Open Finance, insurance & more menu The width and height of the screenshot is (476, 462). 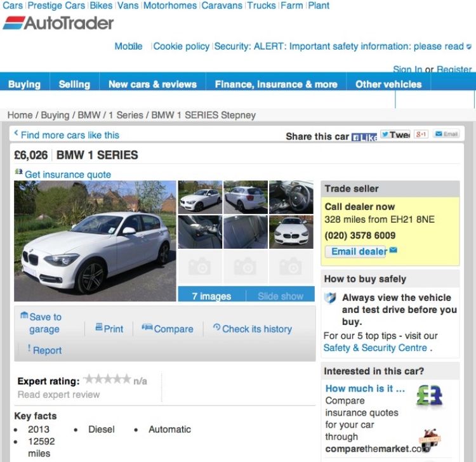click(276, 84)
